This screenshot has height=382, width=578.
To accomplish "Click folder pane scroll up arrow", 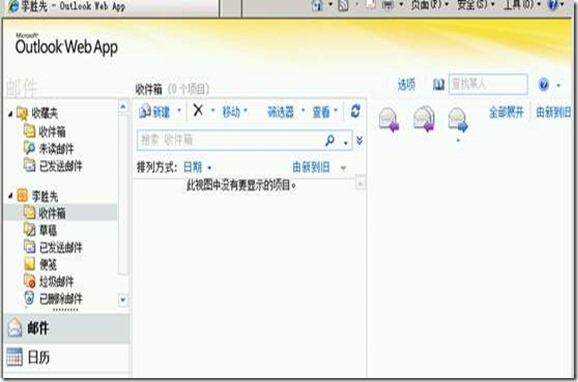I will [123, 107].
